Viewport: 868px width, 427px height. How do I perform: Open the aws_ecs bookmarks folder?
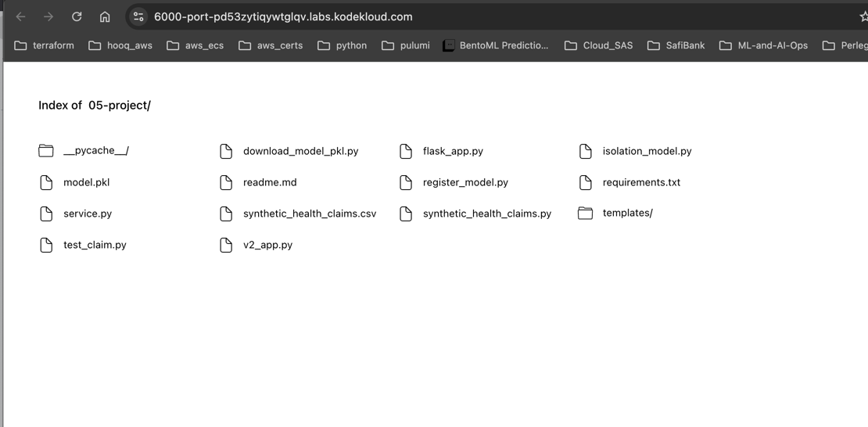(195, 45)
